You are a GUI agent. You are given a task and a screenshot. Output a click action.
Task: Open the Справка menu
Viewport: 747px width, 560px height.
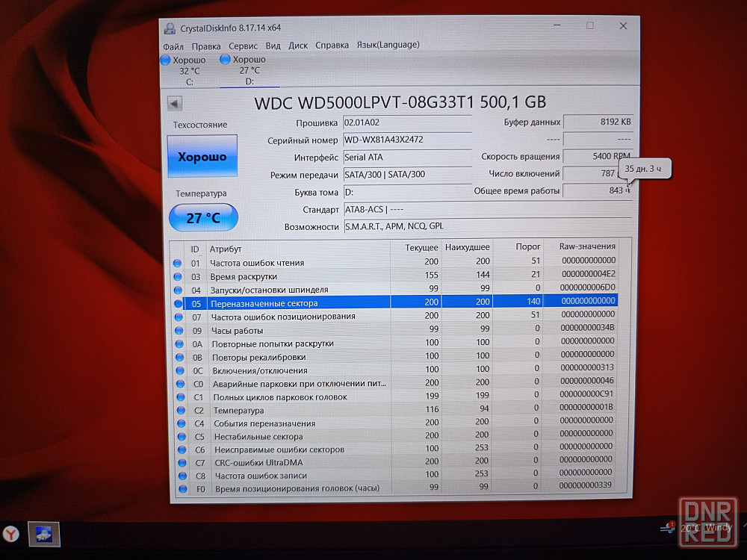[x=332, y=46]
